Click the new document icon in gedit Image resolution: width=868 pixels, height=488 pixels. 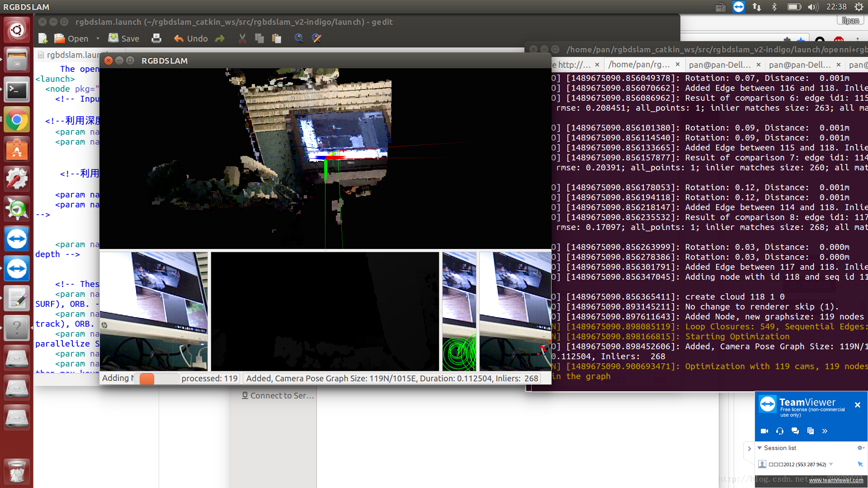pos(43,38)
